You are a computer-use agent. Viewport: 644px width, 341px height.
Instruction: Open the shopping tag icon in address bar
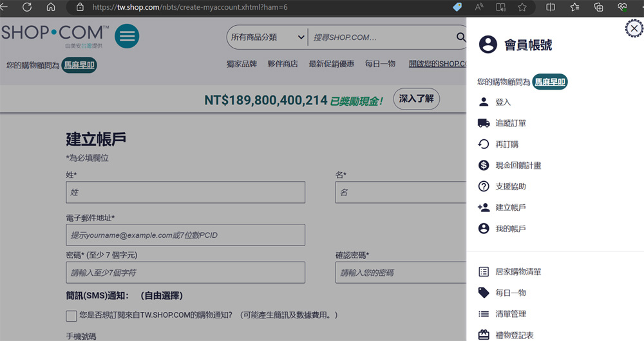[x=457, y=7]
